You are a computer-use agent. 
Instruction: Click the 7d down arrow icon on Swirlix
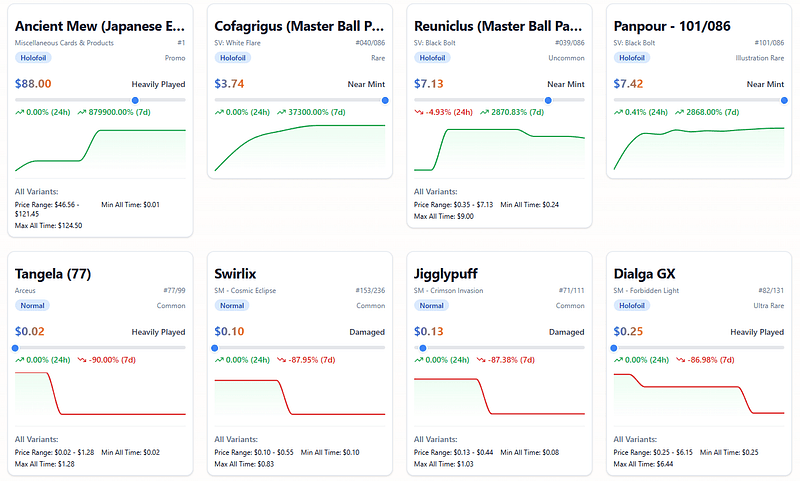(281, 360)
